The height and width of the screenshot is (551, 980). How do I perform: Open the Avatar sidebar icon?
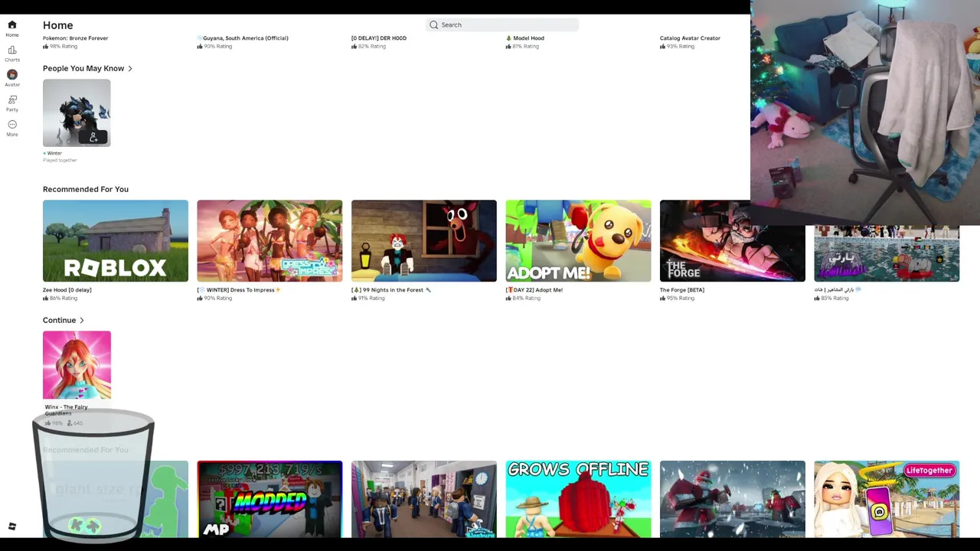[x=12, y=74]
